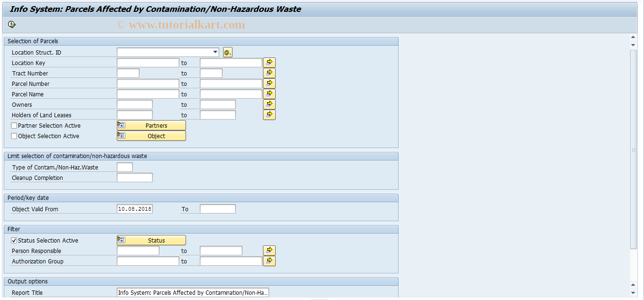Screen dimensions: 644x300
Task: Click the Object Valid From date field
Action: pos(135,209)
